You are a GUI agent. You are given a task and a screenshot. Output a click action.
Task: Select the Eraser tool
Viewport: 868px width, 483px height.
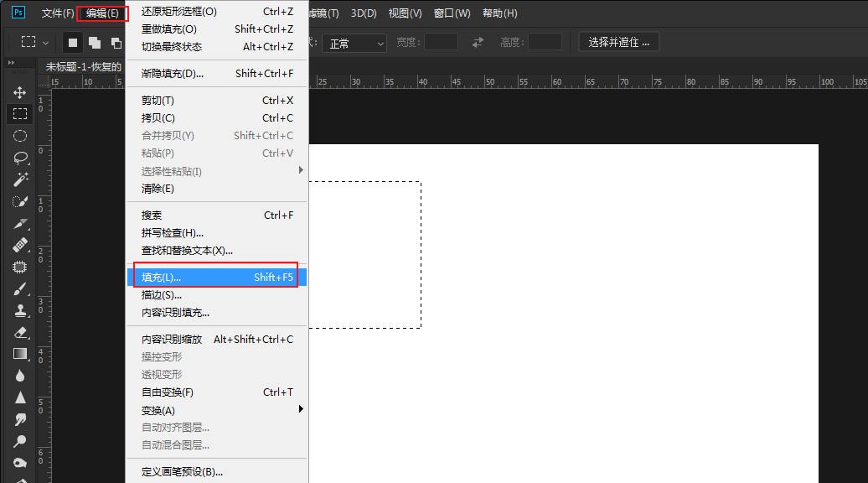pyautogui.click(x=20, y=332)
